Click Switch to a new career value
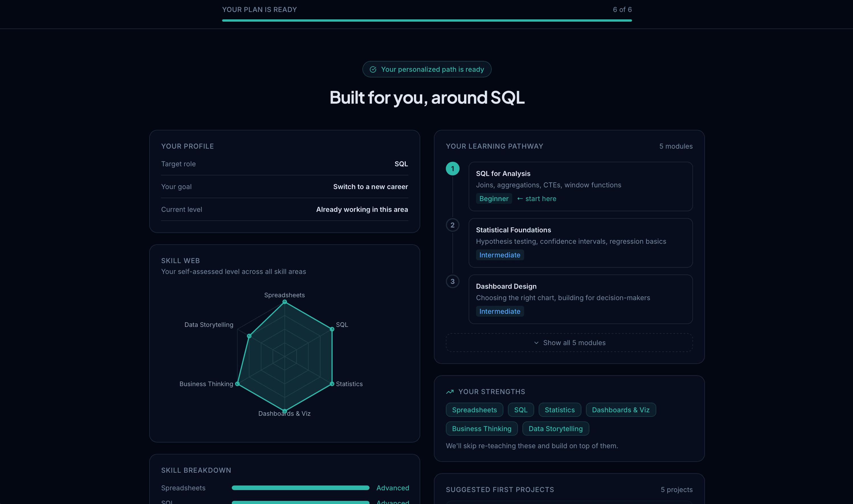853x504 pixels. click(370, 187)
